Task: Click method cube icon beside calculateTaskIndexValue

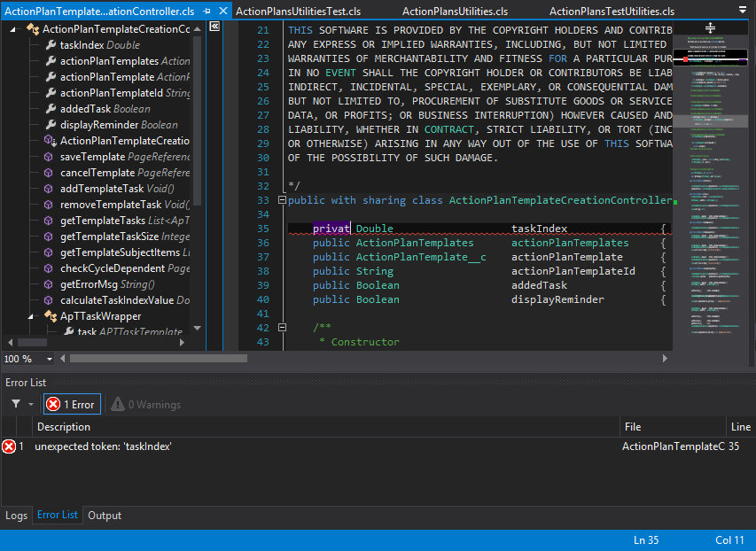Action: click(x=48, y=299)
